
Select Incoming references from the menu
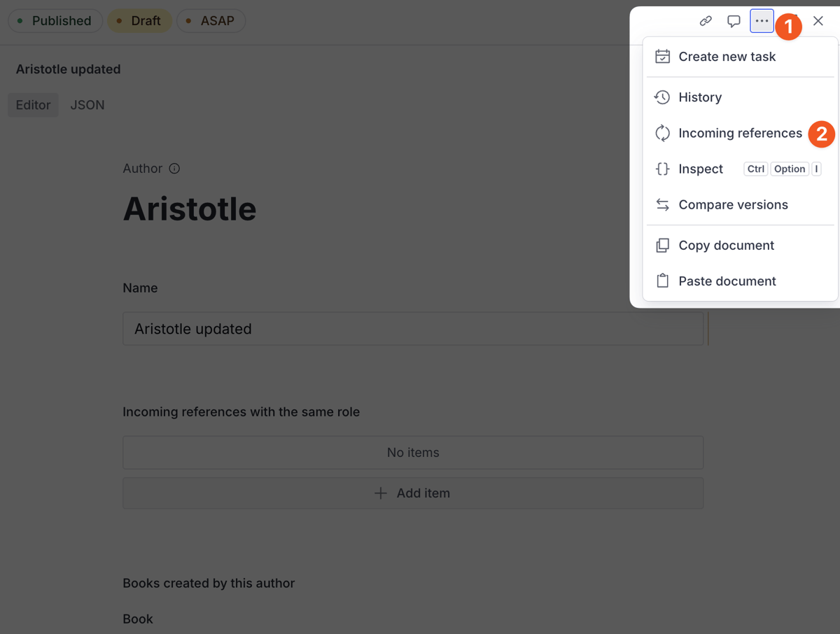click(x=740, y=133)
